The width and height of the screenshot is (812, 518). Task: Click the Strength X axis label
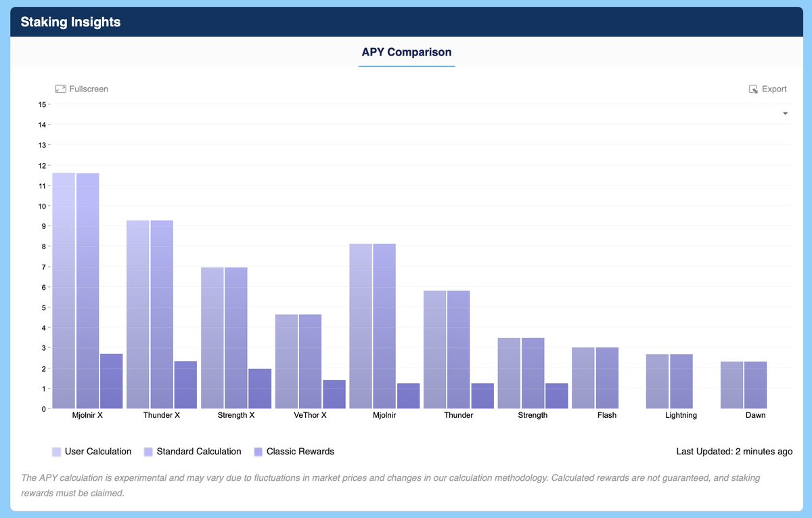coord(236,415)
